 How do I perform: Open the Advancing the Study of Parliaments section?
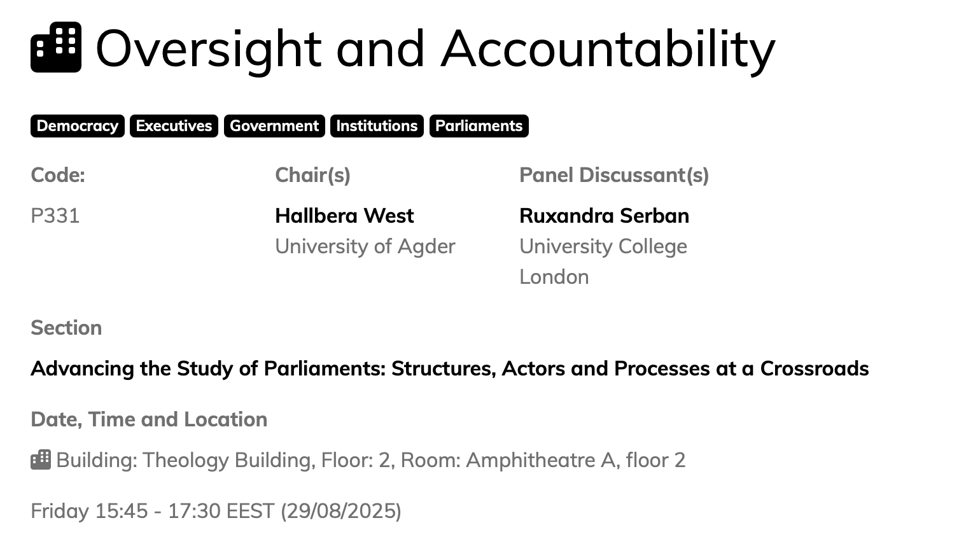pos(449,368)
